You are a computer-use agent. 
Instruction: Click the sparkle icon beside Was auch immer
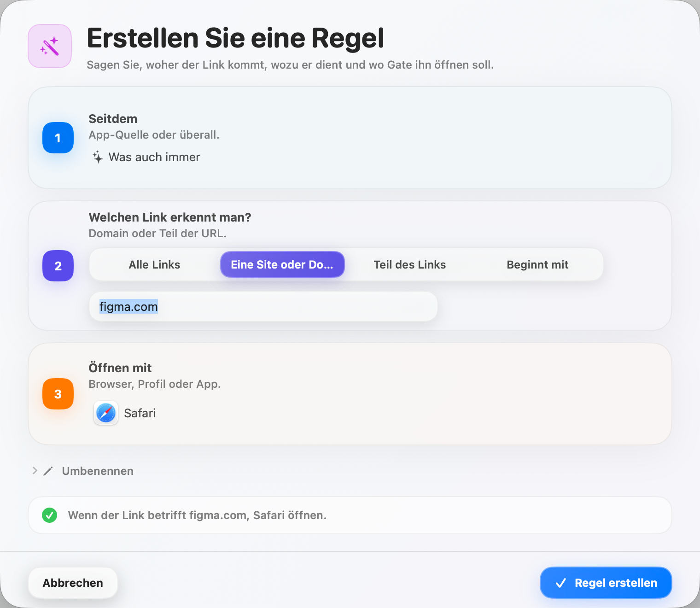pyautogui.click(x=98, y=157)
